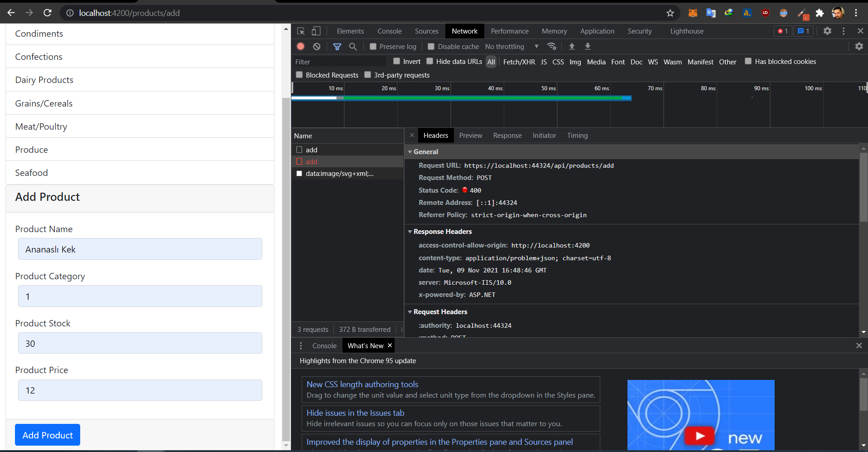
Task: Stop recording network log
Action: [300, 46]
